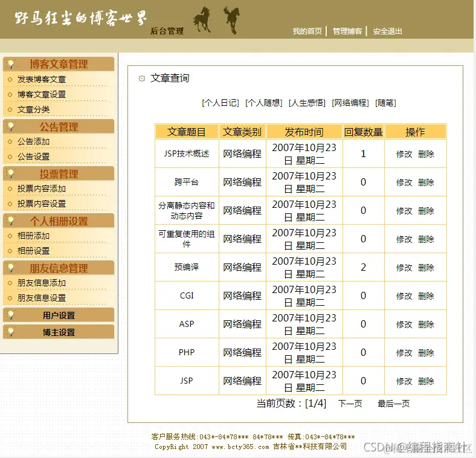Viewport: 476px width, 458px height.
Task: Click the left horse logo in header
Action: click(x=202, y=20)
